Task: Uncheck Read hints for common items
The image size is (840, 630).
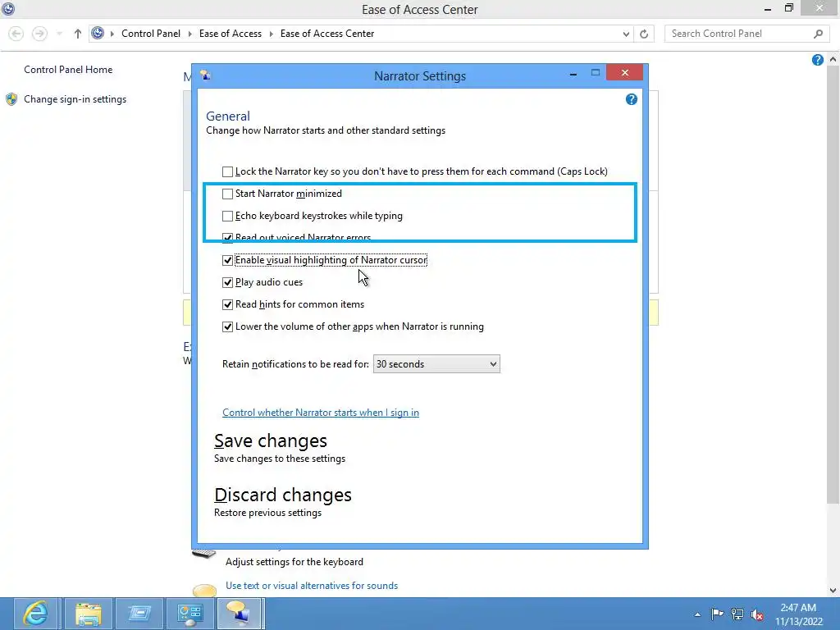Action: (228, 304)
